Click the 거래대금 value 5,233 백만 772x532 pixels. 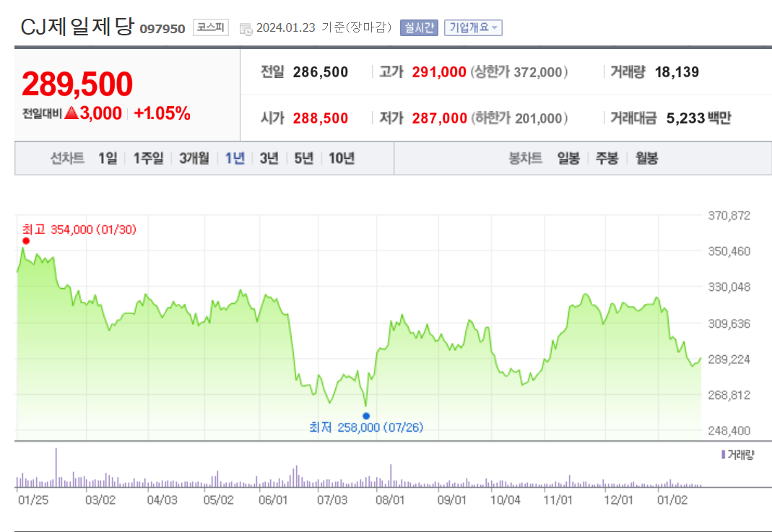[x=698, y=118]
